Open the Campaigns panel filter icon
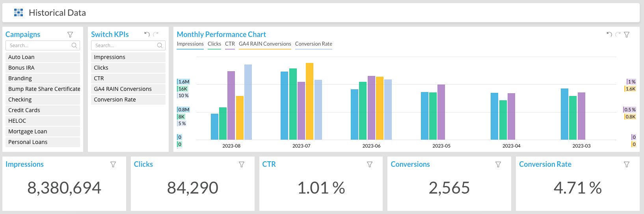The width and height of the screenshot is (644, 214). (70, 35)
